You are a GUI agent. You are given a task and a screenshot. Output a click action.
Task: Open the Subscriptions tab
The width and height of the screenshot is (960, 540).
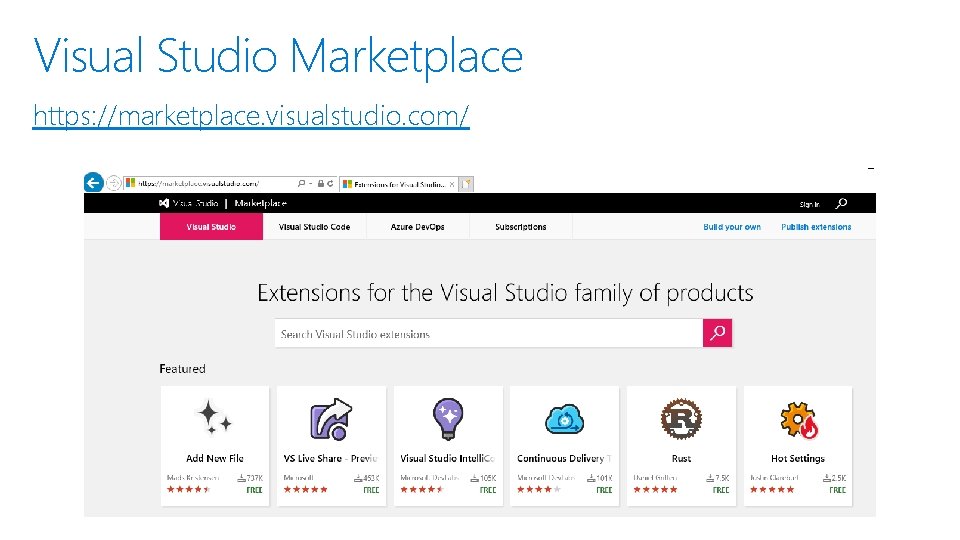point(520,227)
